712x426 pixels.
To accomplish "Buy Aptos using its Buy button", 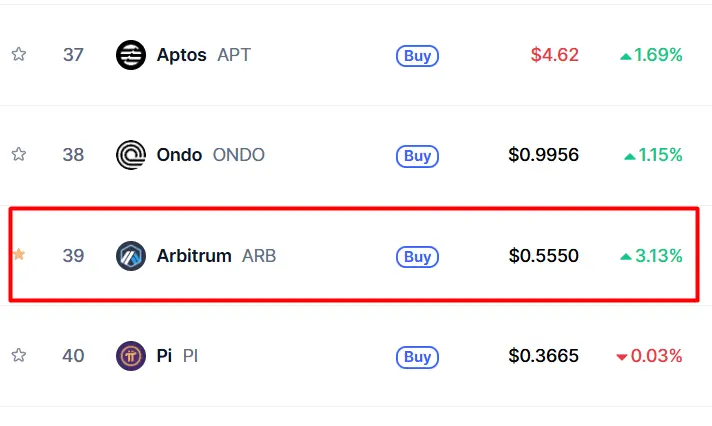I will coord(417,56).
